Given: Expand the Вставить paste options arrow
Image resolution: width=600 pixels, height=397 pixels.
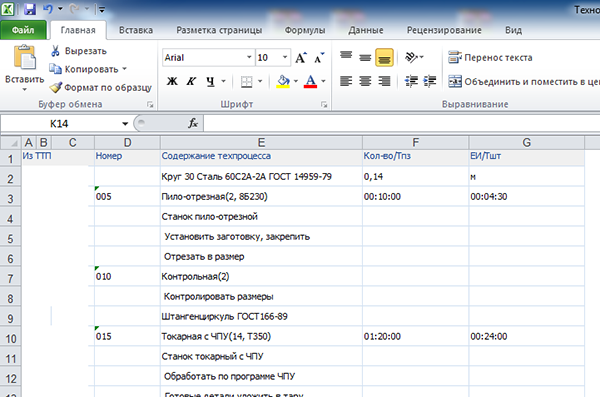Looking at the screenshot, I should tap(24, 90).
